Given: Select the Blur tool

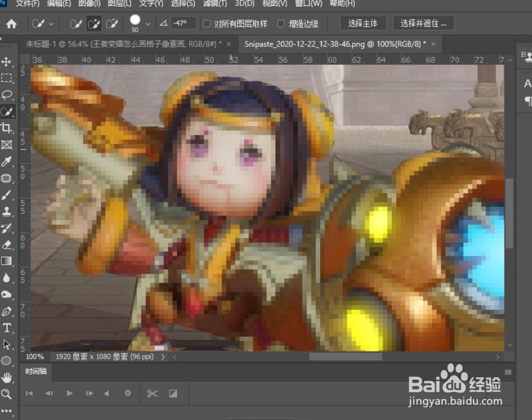Looking at the screenshot, I should coord(6,278).
